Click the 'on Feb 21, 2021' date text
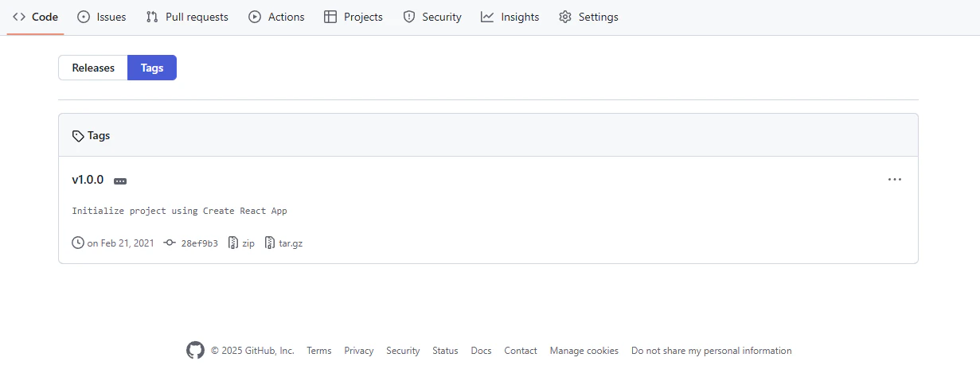The height and width of the screenshot is (373, 980). pos(120,243)
